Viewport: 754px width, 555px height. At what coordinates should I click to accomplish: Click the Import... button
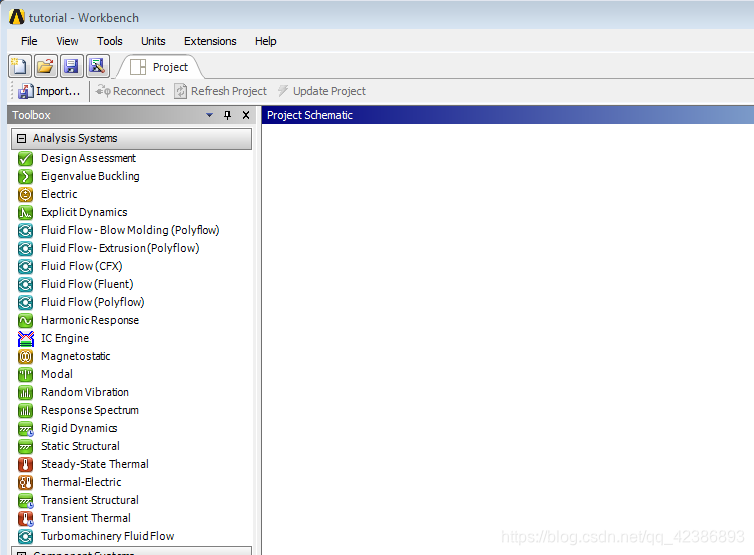point(49,91)
